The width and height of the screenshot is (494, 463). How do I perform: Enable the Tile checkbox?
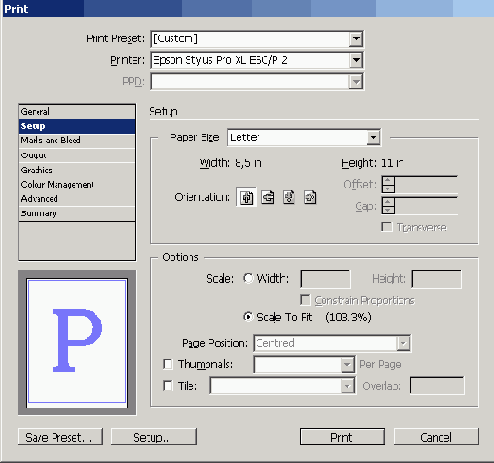pos(168,386)
